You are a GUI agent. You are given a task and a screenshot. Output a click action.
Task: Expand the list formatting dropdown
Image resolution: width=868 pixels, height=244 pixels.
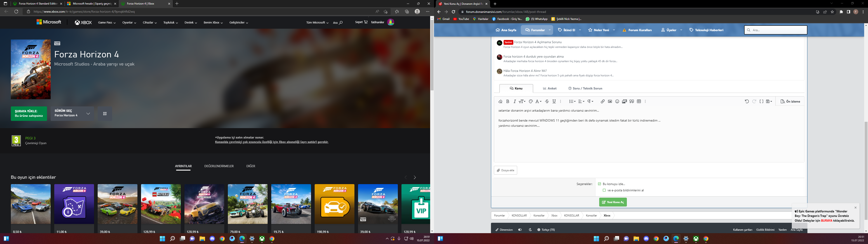coord(572,101)
